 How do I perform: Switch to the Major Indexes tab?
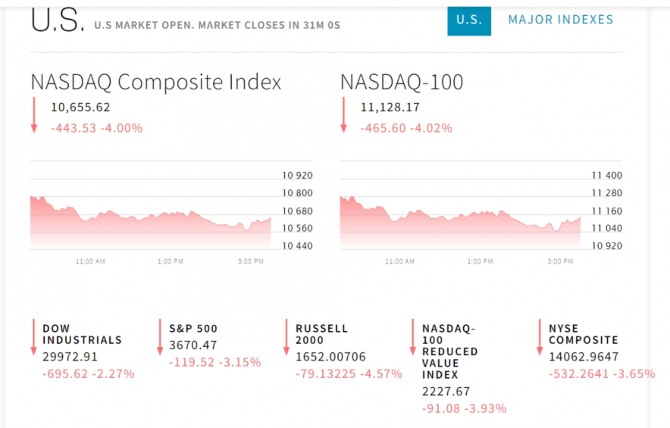click(560, 20)
